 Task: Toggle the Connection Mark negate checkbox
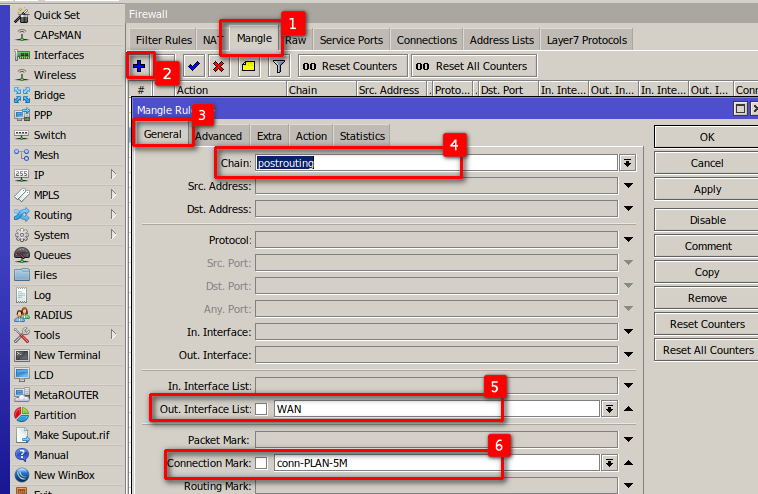(x=261, y=462)
